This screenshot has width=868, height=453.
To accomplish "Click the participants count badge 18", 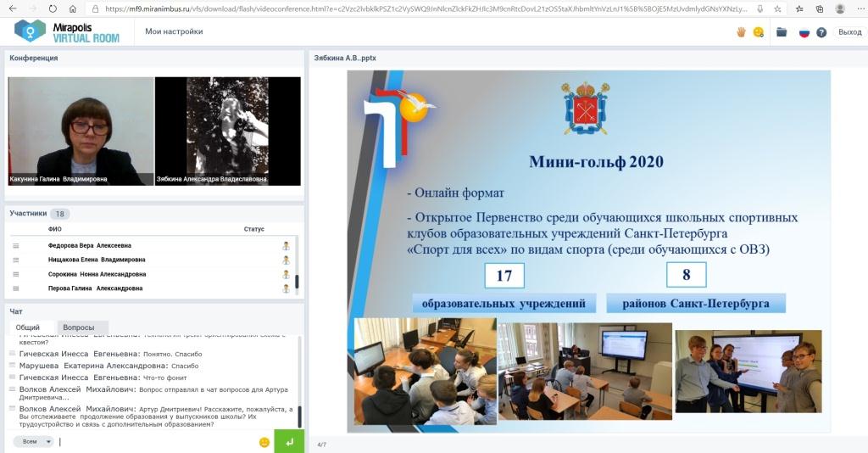I will 60,214.
